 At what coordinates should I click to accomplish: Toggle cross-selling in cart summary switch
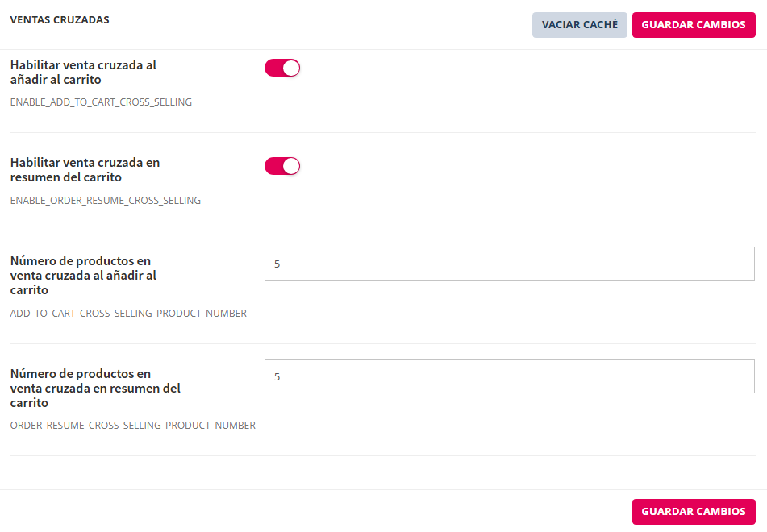click(282, 166)
